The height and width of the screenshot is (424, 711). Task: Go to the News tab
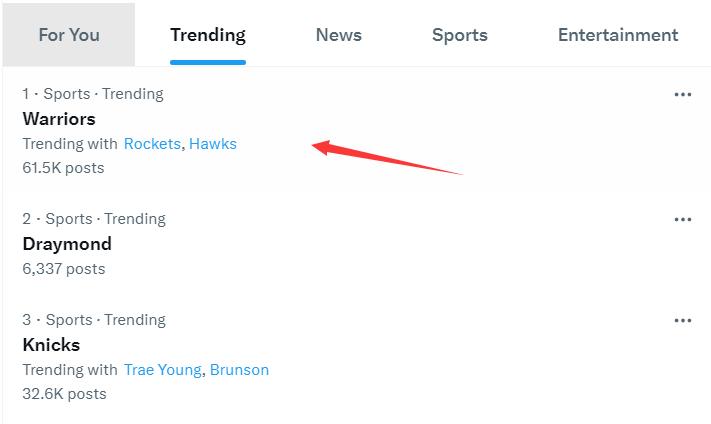pos(339,35)
